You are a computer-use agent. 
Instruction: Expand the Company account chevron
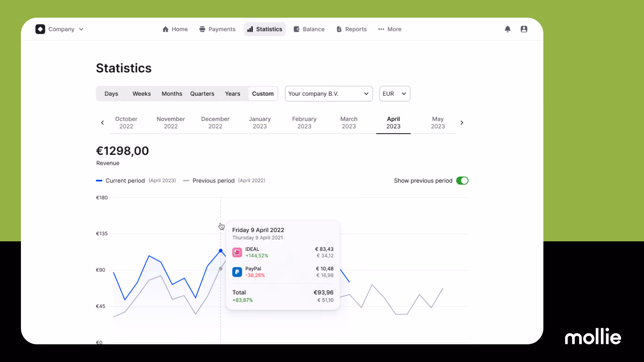pyautogui.click(x=81, y=29)
